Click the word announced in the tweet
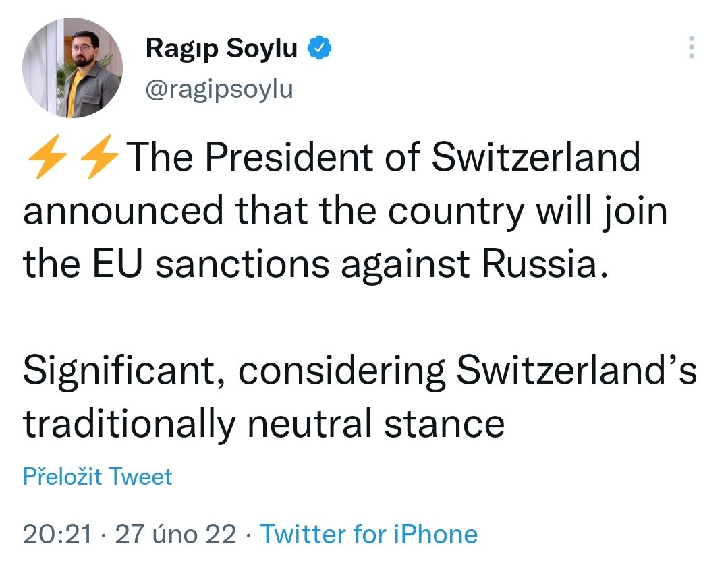The width and height of the screenshot is (728, 569). [x=123, y=211]
